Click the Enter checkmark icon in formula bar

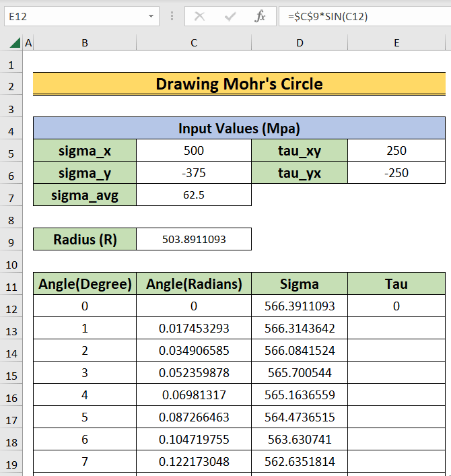(230, 16)
